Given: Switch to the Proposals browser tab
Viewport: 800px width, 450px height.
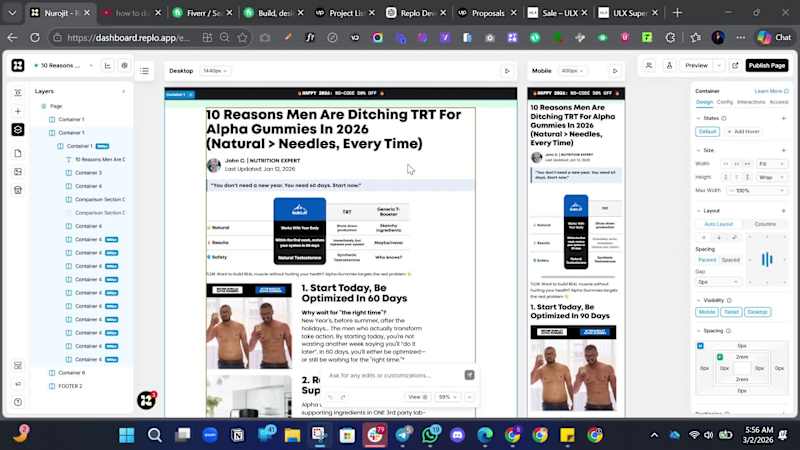Looking at the screenshot, I should click(x=488, y=13).
